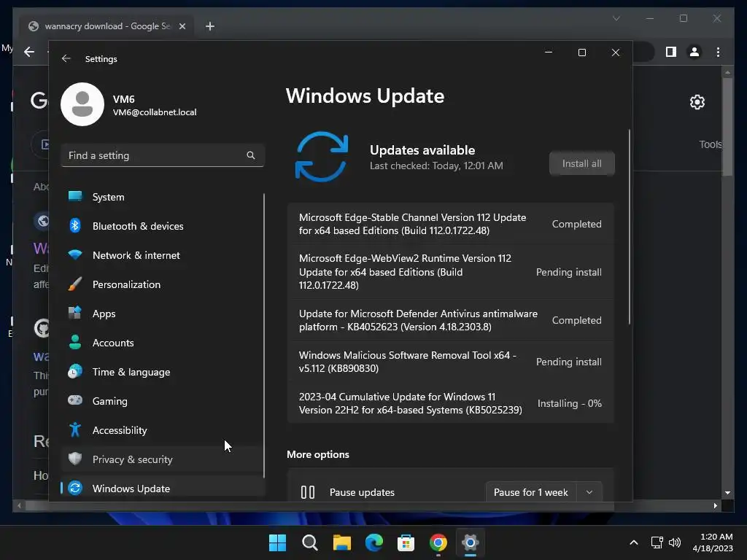The width and height of the screenshot is (747, 560).
Task: Click into Find a setting field
Action: [163, 155]
